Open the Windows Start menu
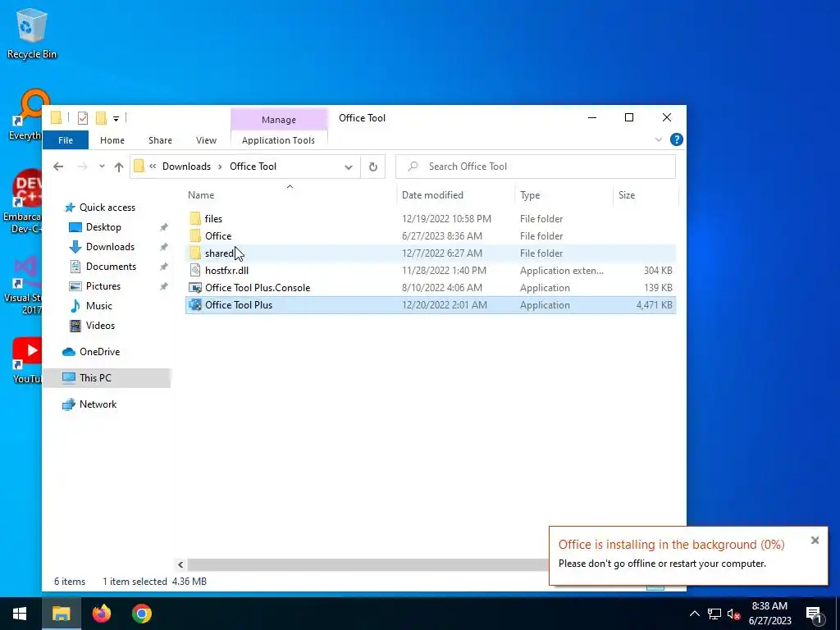Screen dimensions: 840x630 [x=20, y=614]
